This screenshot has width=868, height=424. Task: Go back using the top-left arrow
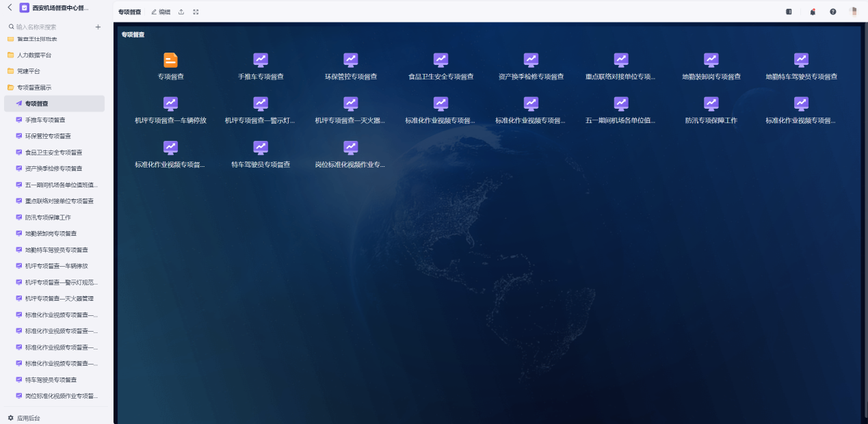click(x=10, y=8)
